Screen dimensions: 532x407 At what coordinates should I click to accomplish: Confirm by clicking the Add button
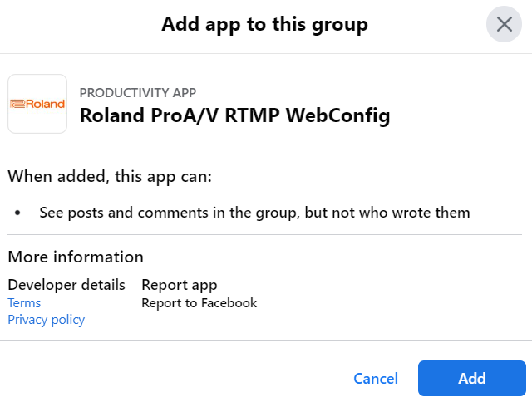(472, 378)
